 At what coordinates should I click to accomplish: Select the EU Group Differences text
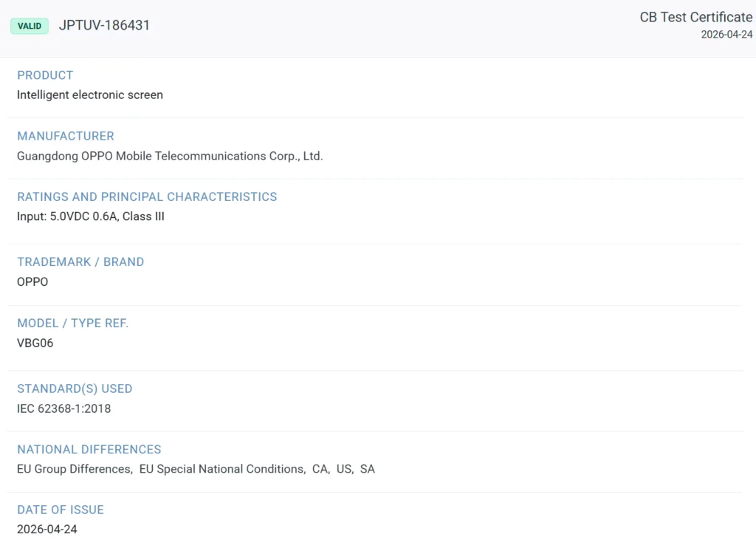coord(75,470)
